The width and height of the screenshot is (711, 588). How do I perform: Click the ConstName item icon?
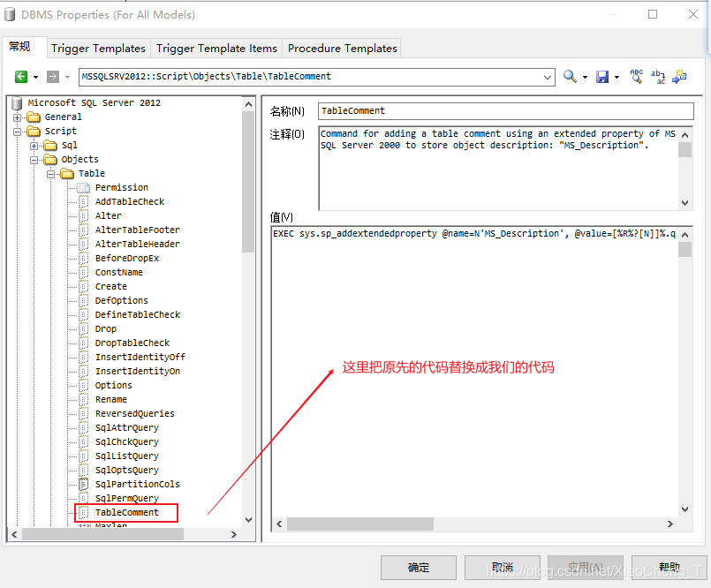tap(84, 273)
